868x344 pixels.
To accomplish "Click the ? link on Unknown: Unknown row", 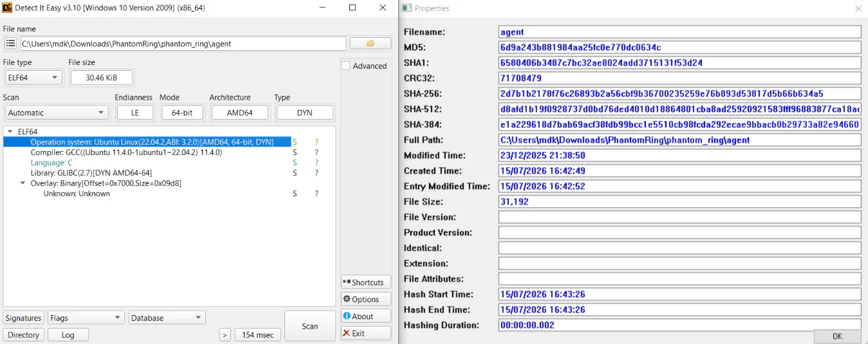I will point(317,194).
